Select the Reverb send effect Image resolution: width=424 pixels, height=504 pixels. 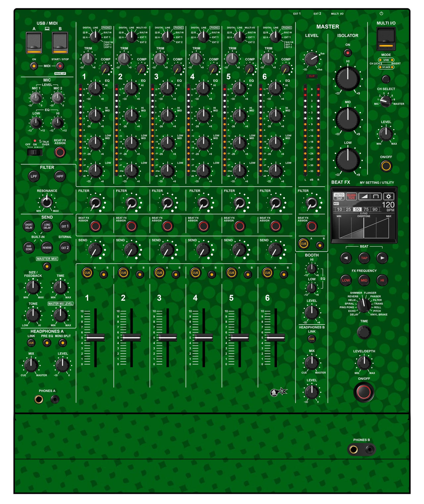click(47, 247)
